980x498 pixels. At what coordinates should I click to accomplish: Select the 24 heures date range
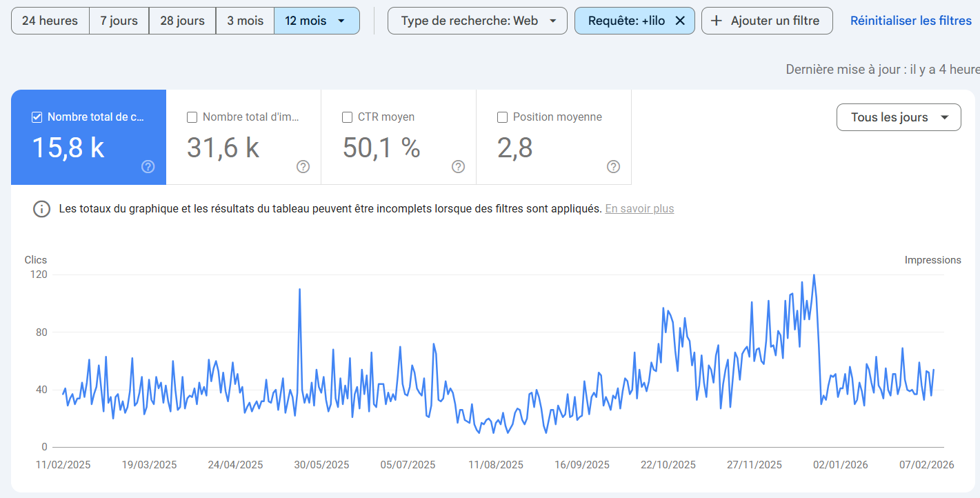pos(50,21)
